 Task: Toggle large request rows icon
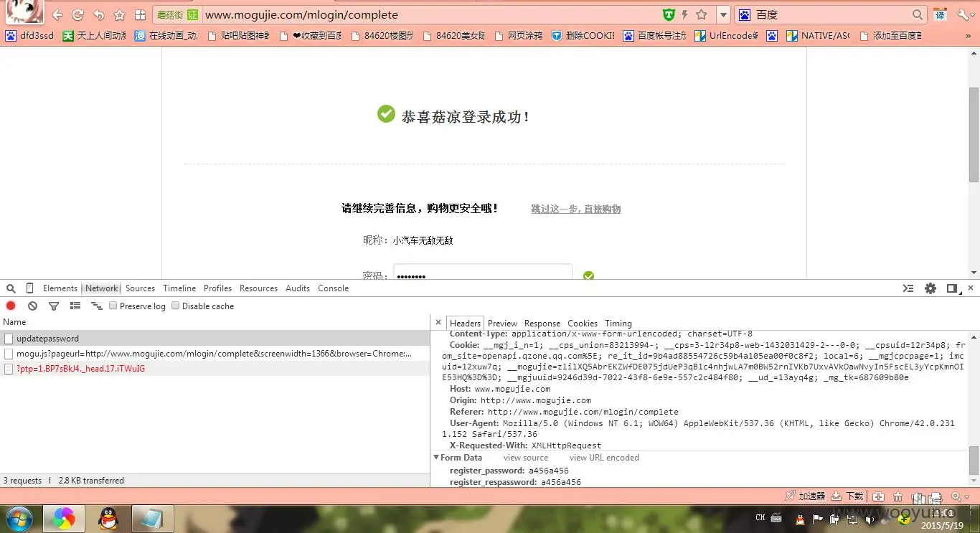(x=75, y=306)
